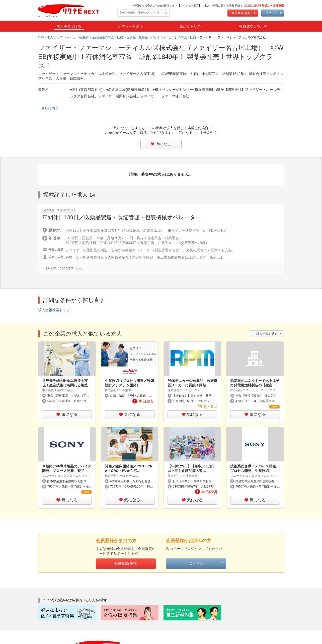Toggle 気になる on 村田製作所 card
322x644 pixels.
(x=130, y=415)
